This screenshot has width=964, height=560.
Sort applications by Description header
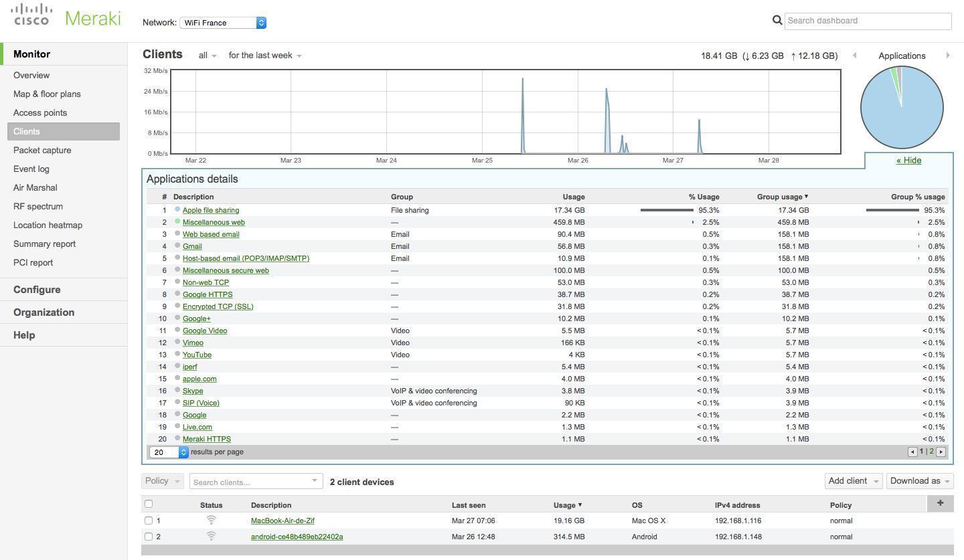pos(193,197)
